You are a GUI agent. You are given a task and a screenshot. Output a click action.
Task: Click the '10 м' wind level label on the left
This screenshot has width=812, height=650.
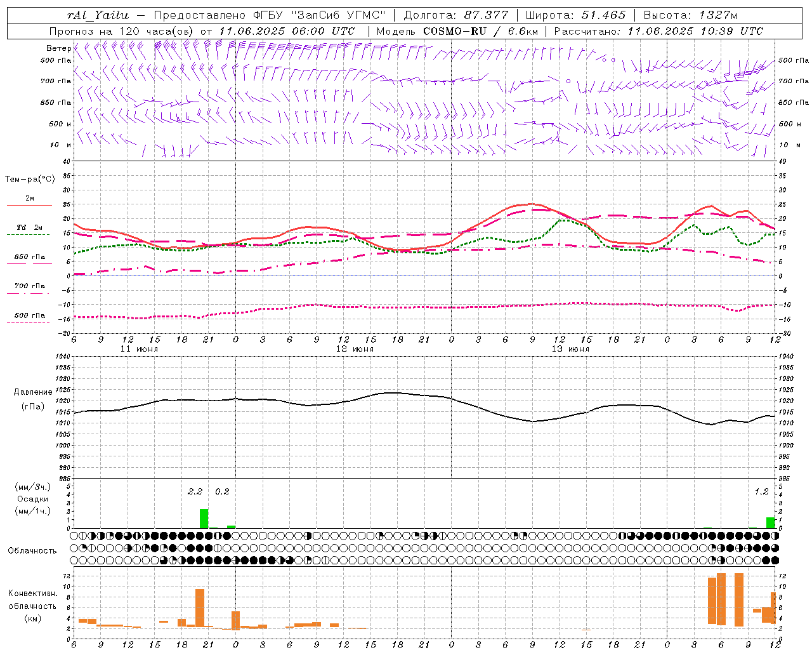point(60,145)
